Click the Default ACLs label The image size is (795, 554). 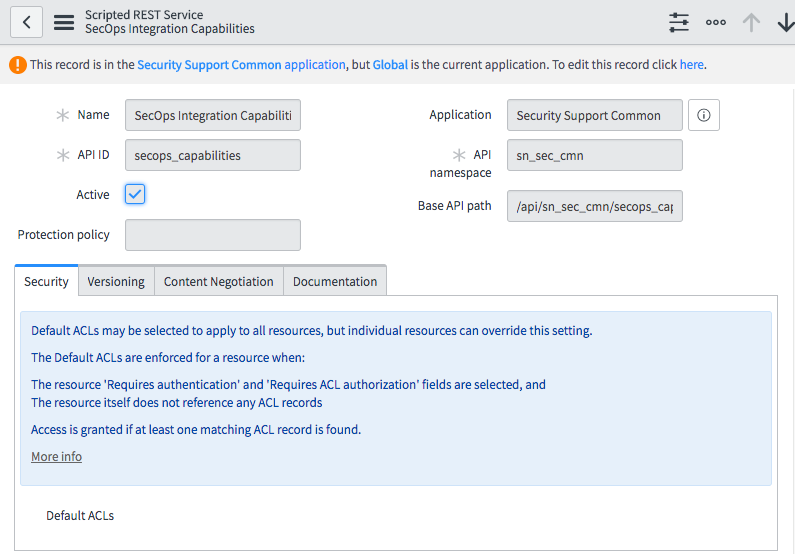pos(80,515)
